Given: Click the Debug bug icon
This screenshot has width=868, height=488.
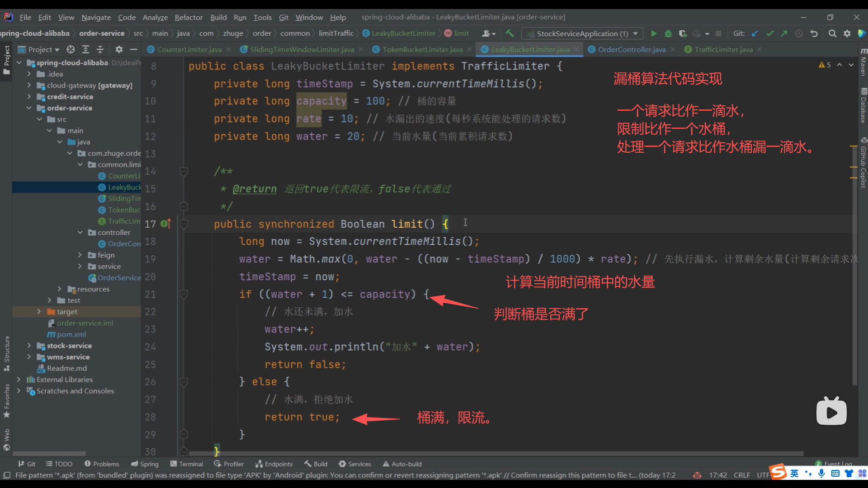Looking at the screenshot, I should (668, 33).
